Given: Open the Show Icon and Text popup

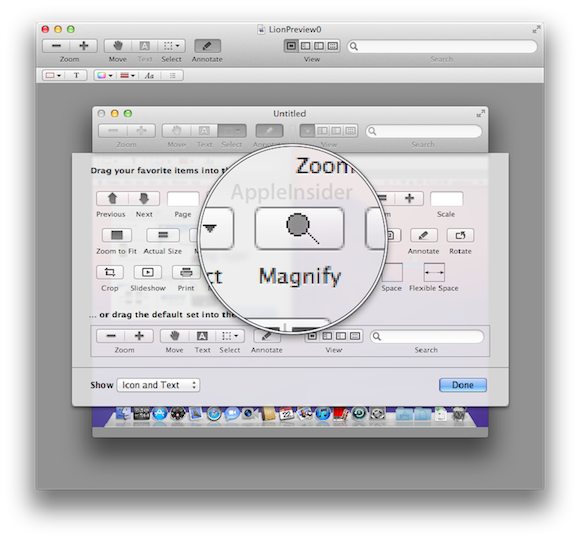Looking at the screenshot, I should click(158, 385).
